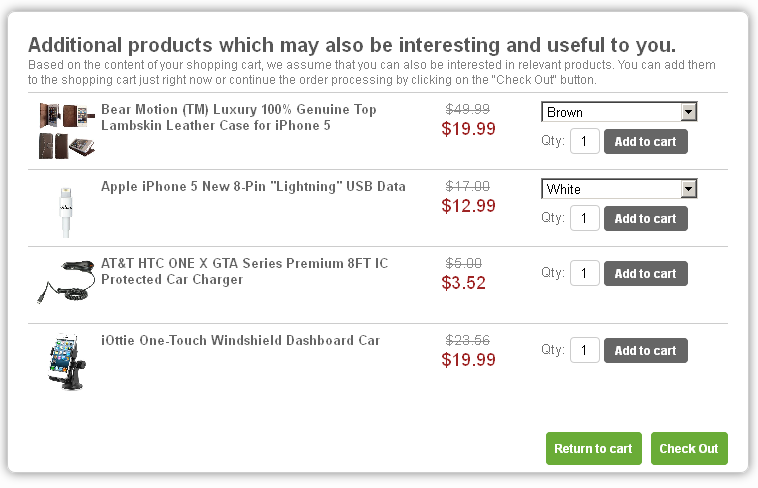
Task: Proceed with the Check Out button
Action: point(689,448)
